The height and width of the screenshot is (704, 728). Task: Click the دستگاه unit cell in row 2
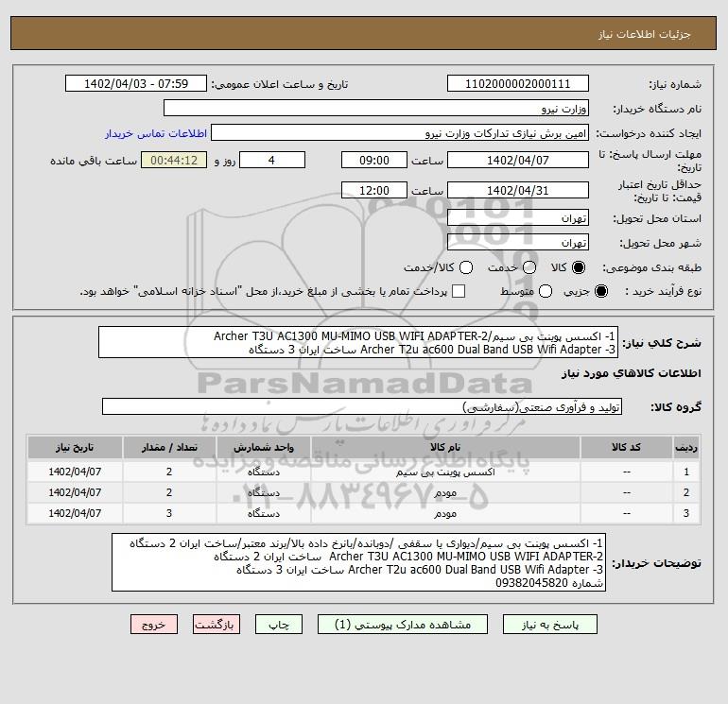[x=263, y=492]
